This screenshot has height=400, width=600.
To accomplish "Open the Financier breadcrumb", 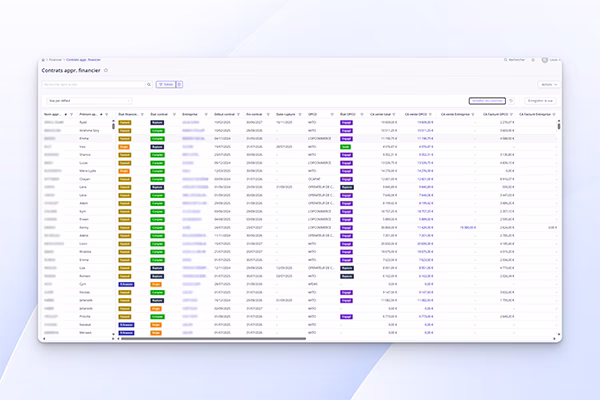I will (55, 60).
